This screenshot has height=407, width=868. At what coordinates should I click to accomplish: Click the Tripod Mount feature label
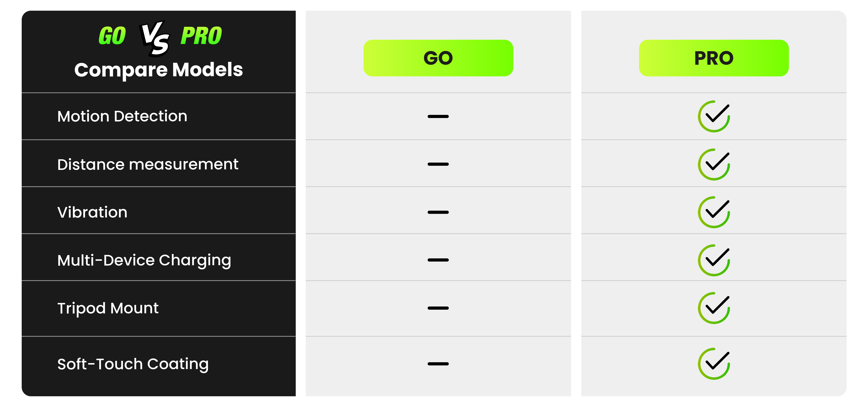108,308
